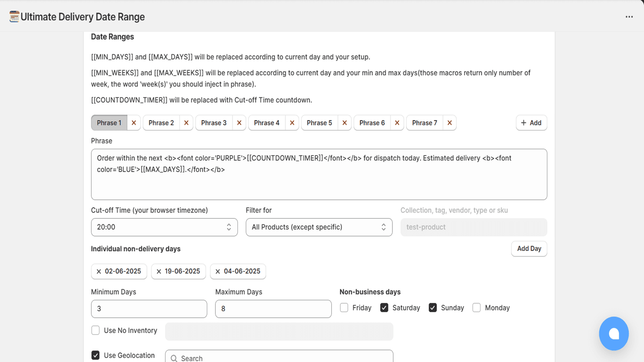Screen dimensions: 644x362
Task: Remove Phrase 1 with its X icon
Action: click(134, 123)
